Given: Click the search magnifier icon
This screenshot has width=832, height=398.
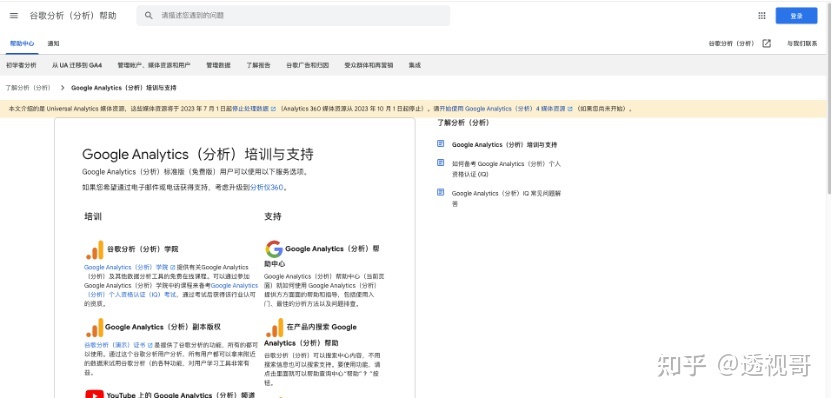Looking at the screenshot, I should pos(149,15).
